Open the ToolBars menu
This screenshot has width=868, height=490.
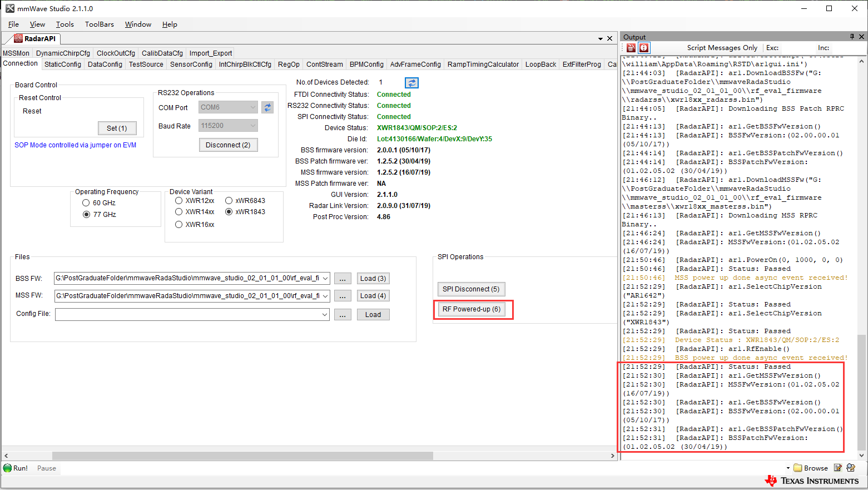(100, 24)
